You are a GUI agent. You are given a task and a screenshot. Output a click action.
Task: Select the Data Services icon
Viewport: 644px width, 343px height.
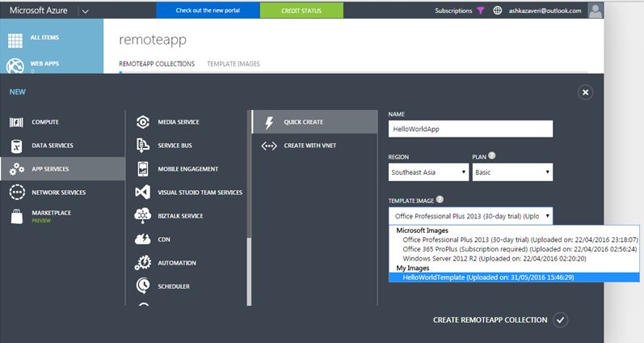pyautogui.click(x=16, y=146)
